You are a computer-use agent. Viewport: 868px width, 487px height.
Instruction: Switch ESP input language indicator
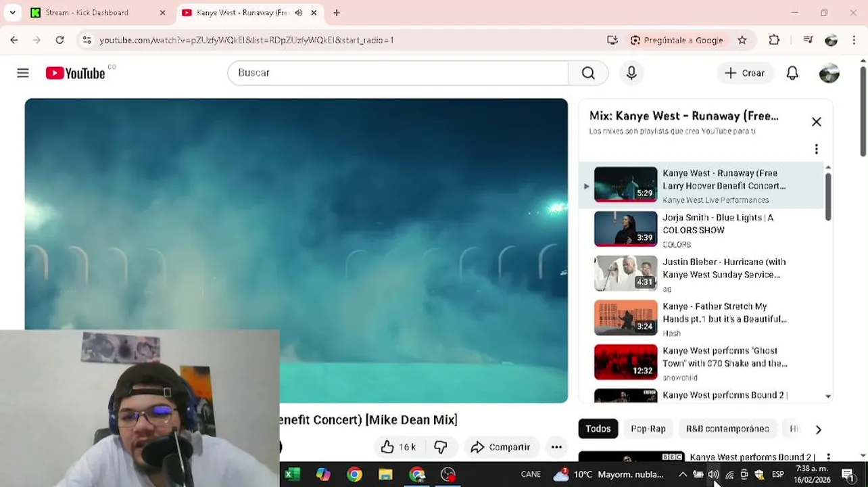click(x=778, y=474)
